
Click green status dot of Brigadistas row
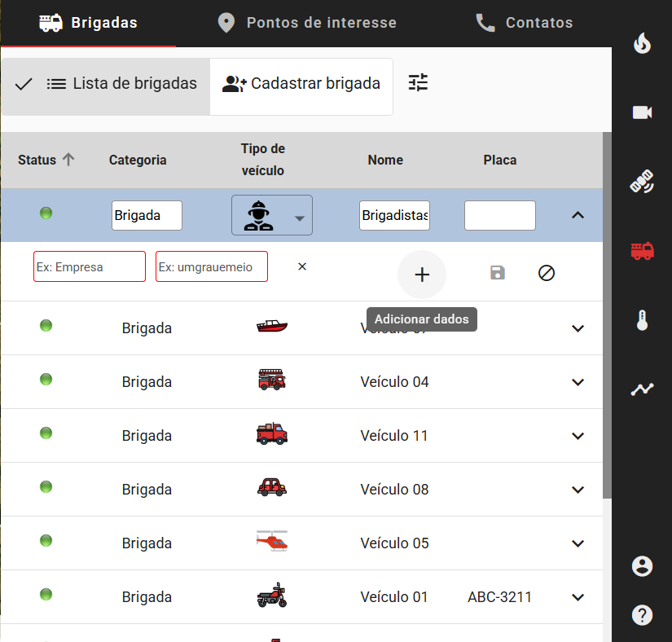coord(46,213)
